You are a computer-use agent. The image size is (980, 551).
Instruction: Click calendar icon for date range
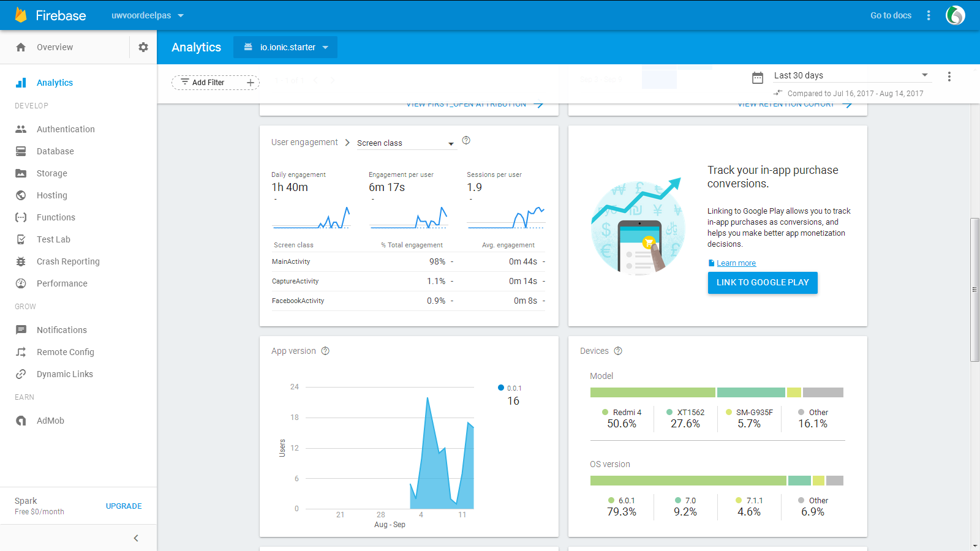[x=758, y=78]
